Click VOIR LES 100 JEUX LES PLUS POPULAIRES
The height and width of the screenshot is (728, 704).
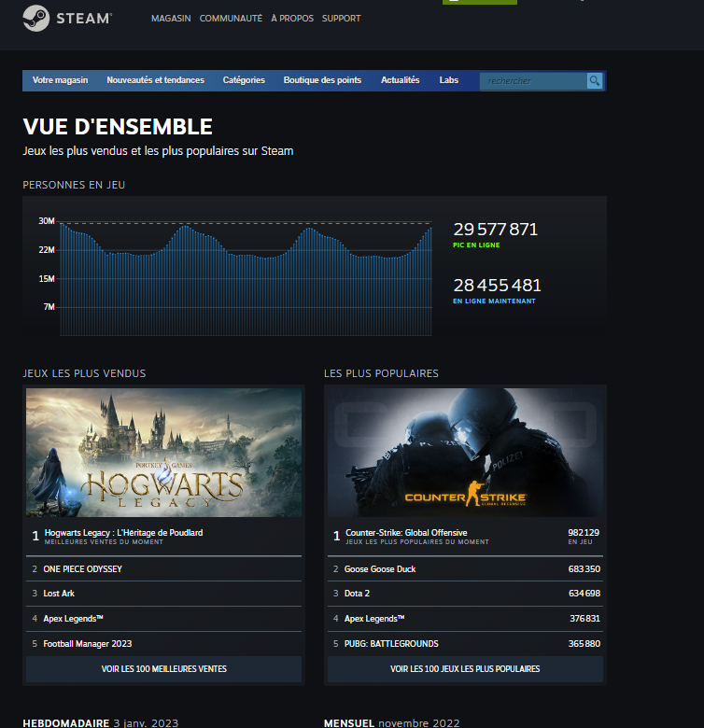pyautogui.click(x=465, y=669)
